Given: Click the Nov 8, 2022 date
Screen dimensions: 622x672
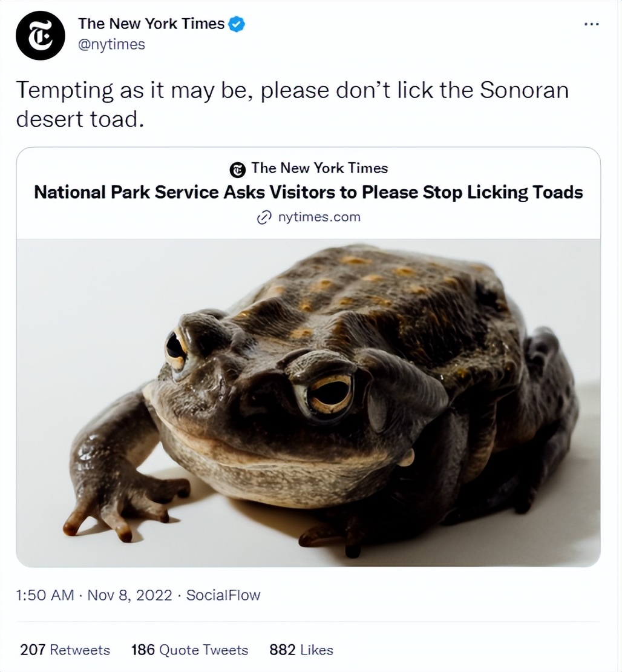Looking at the screenshot, I should tap(129, 595).
